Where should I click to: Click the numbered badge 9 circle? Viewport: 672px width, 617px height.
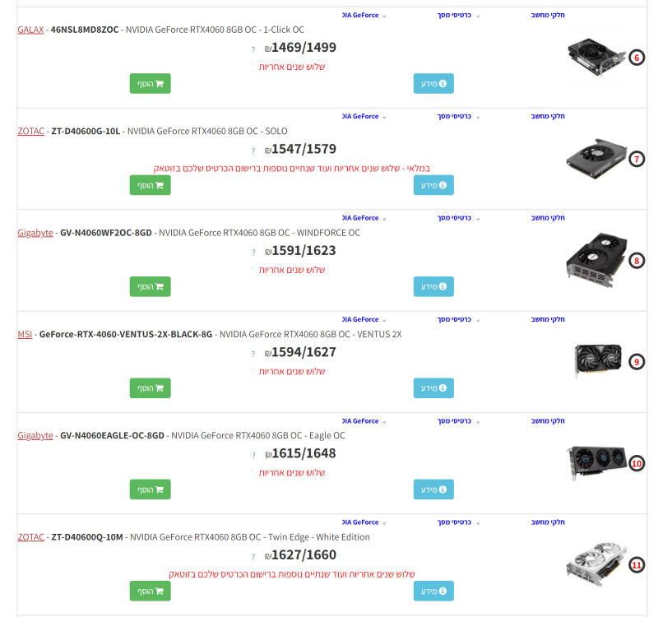637,362
